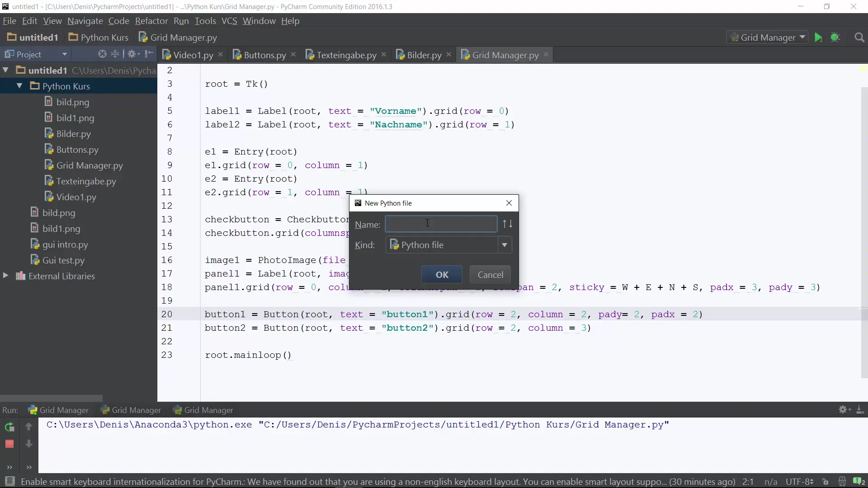The image size is (868, 488).
Task: Open the Kind dropdown in the dialog
Action: click(504, 245)
